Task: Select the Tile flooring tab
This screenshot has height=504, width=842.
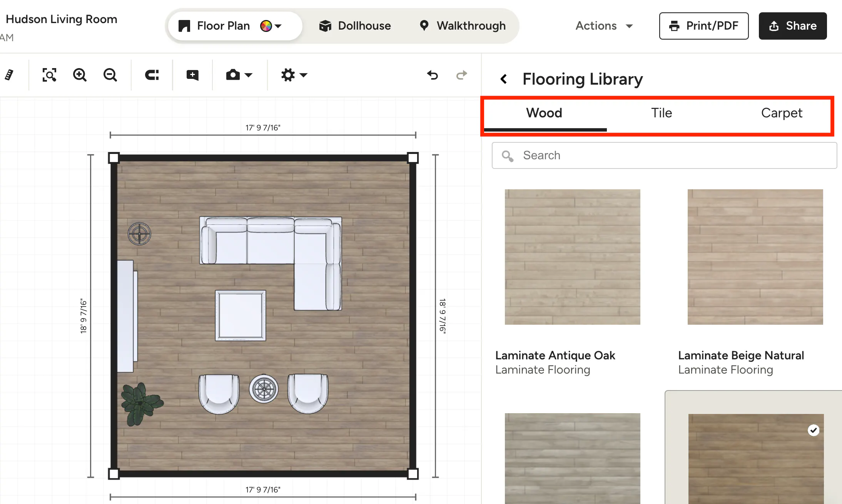Action: (662, 113)
